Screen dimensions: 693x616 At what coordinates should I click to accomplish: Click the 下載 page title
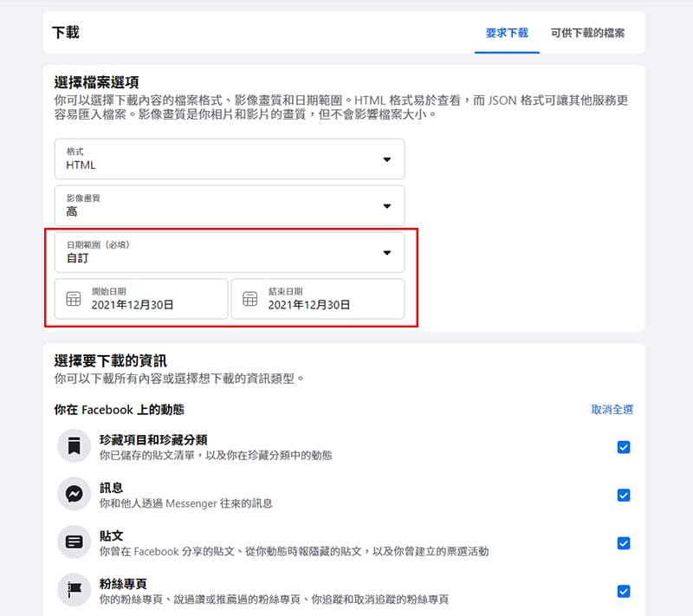(x=66, y=32)
